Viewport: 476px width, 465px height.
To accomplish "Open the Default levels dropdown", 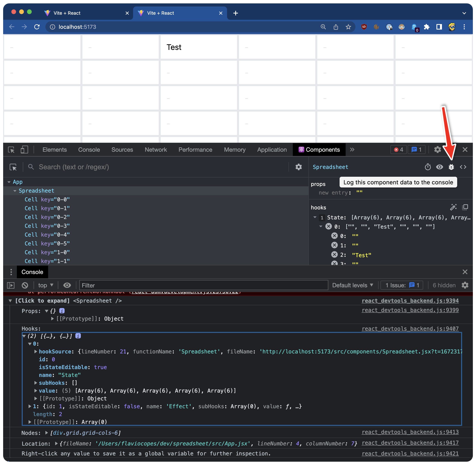I will (352, 285).
